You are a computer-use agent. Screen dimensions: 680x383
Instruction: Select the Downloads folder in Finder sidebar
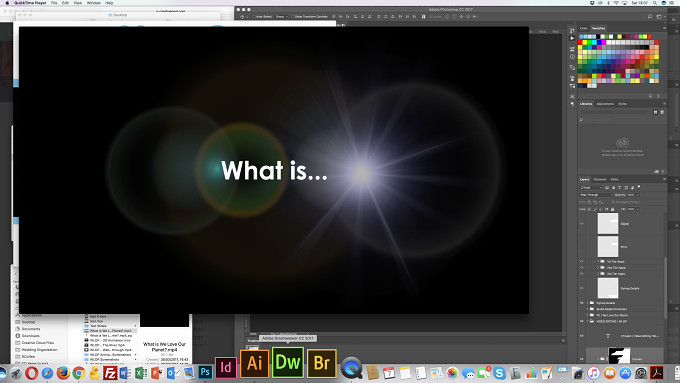coord(31,336)
